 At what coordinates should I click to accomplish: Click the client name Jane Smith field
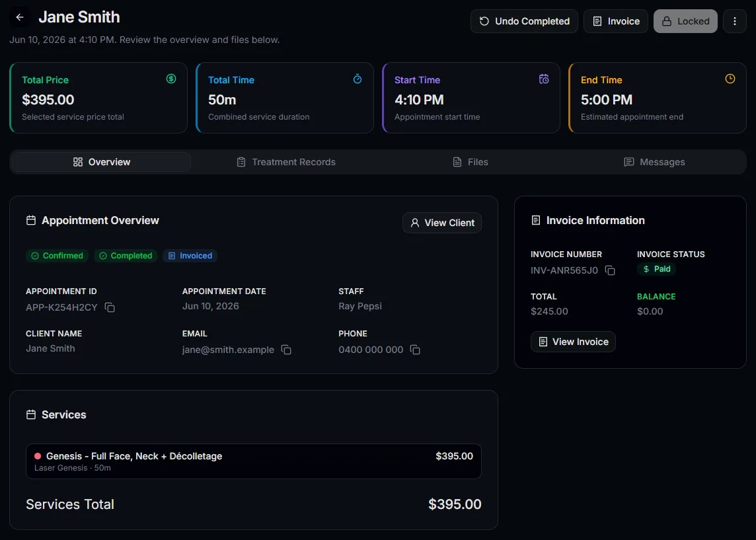(50, 348)
